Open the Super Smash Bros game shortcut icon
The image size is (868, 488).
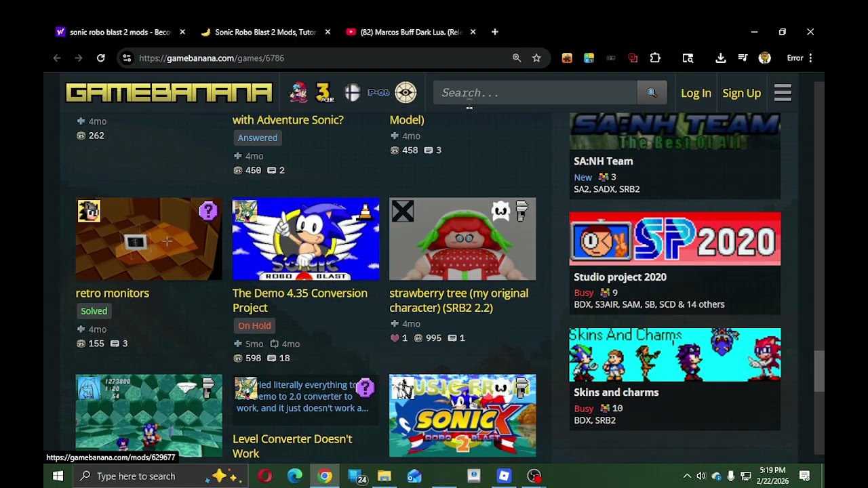click(352, 93)
